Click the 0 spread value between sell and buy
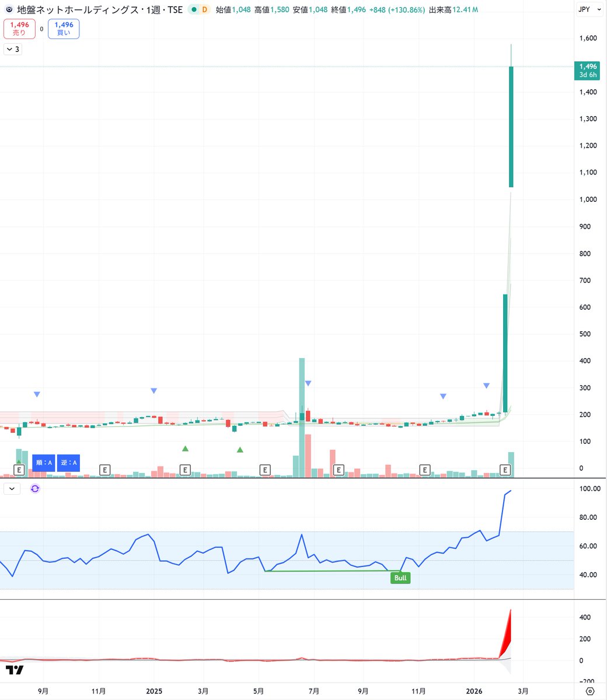The height and width of the screenshot is (700, 607). click(x=41, y=29)
